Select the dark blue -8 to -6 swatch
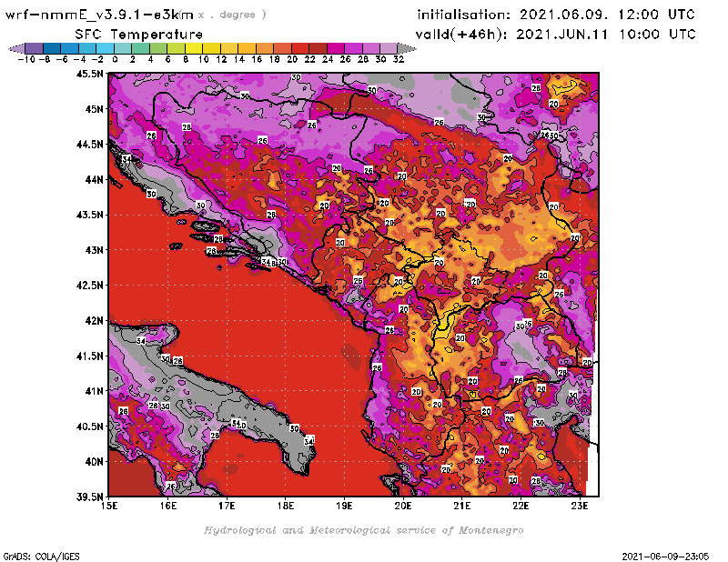The image size is (728, 562). pyautogui.click(x=53, y=48)
